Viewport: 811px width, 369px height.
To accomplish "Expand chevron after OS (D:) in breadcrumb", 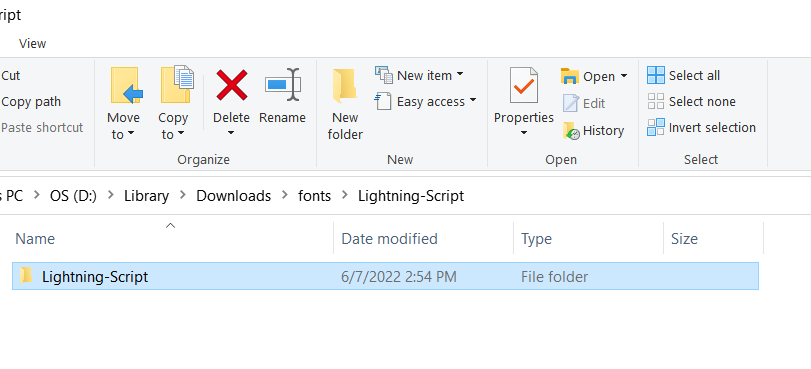I will tap(110, 196).
